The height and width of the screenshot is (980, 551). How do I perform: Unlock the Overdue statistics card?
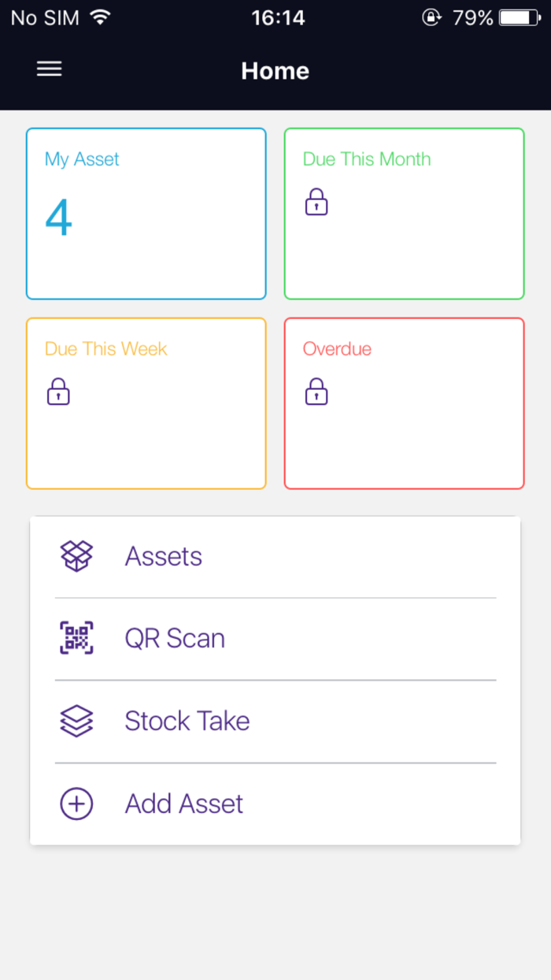coord(316,392)
